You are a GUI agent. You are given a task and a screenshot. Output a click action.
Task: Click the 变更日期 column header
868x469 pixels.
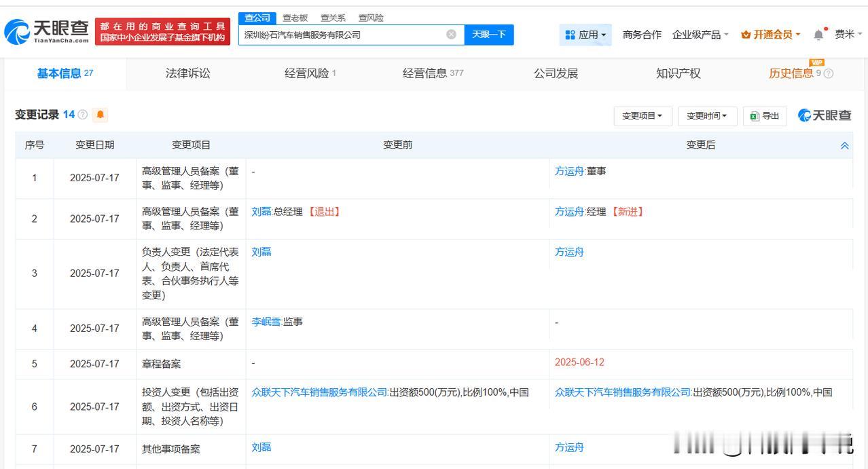95,145
